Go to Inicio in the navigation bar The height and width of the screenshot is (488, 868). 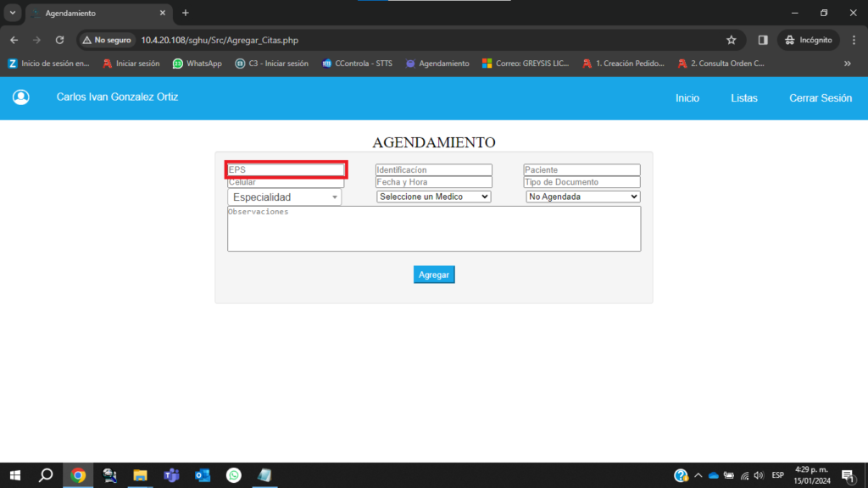[x=687, y=98]
